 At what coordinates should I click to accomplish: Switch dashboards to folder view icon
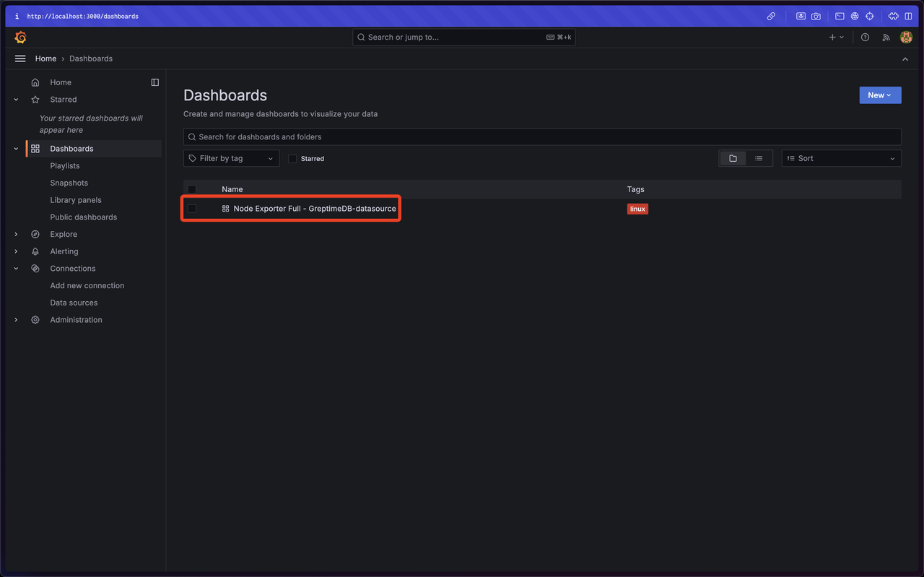point(733,157)
